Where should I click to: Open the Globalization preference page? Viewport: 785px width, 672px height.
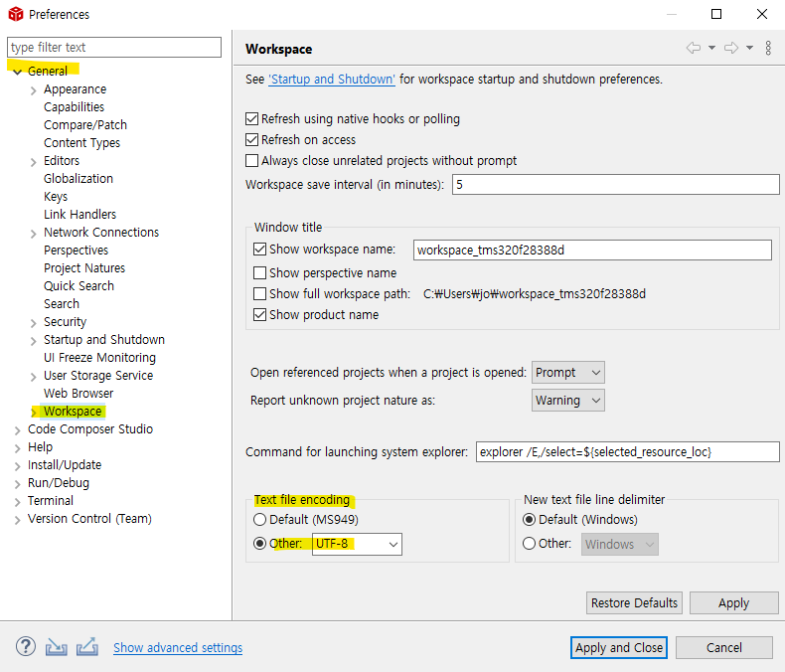(x=78, y=178)
